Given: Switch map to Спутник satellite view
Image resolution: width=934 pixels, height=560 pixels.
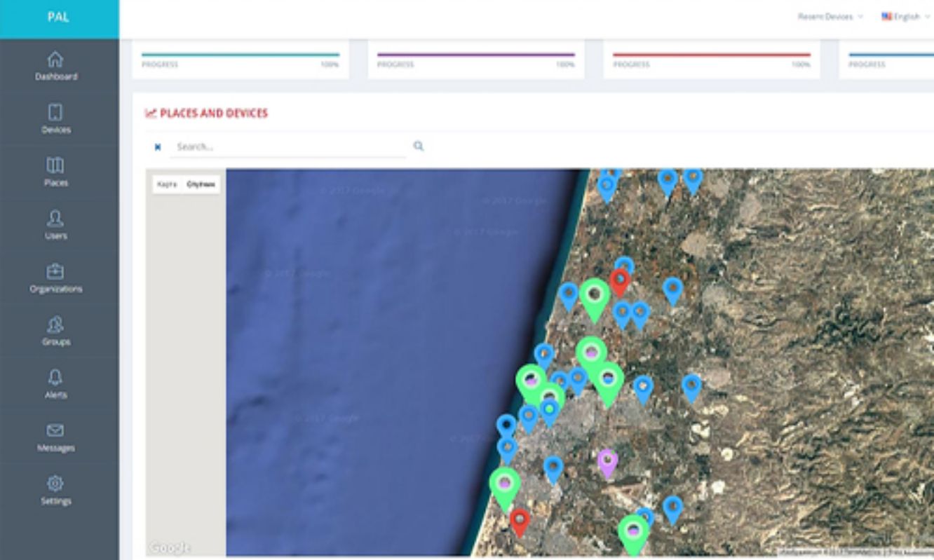Looking at the screenshot, I should (x=201, y=184).
